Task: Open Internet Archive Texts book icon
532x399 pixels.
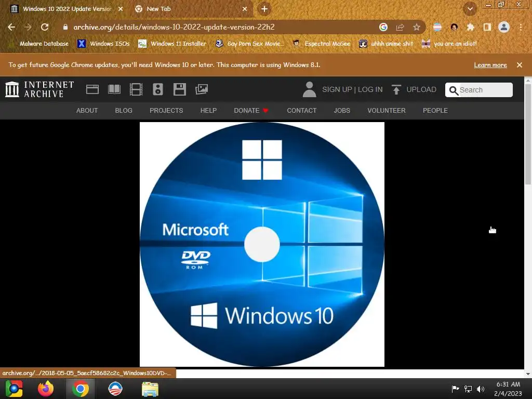Action: [x=114, y=89]
